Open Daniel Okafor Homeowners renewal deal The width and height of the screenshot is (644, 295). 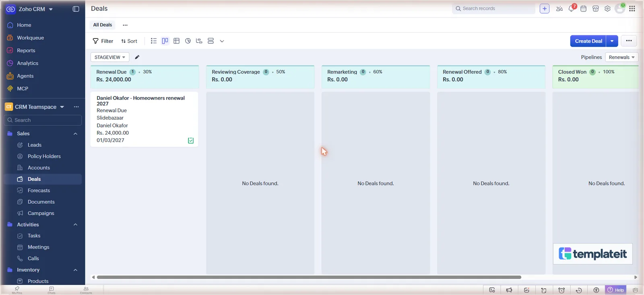coord(140,100)
